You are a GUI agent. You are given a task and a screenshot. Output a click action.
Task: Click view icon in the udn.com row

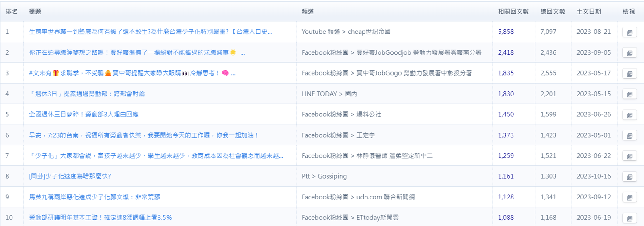629,197
